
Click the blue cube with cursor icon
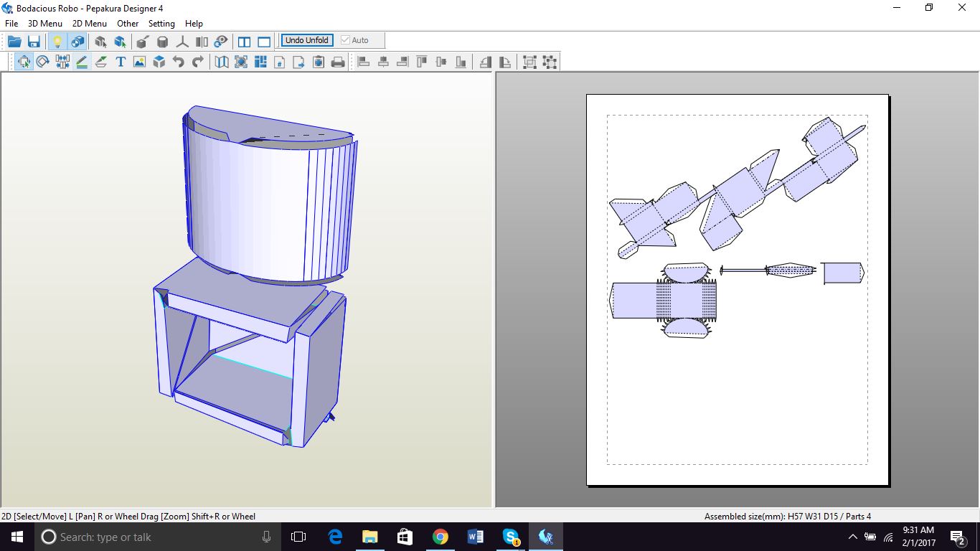click(x=120, y=41)
